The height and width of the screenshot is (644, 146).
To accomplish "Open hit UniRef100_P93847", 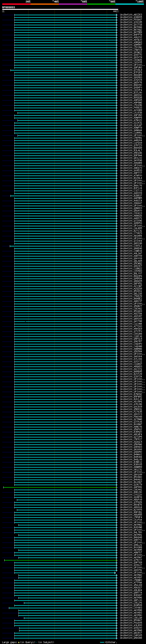I will (x=131, y=20).
